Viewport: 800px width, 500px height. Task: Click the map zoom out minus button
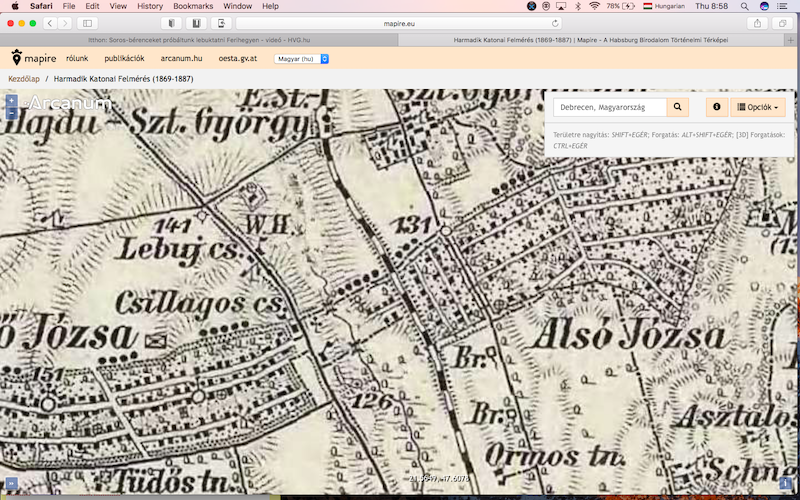click(x=11, y=113)
